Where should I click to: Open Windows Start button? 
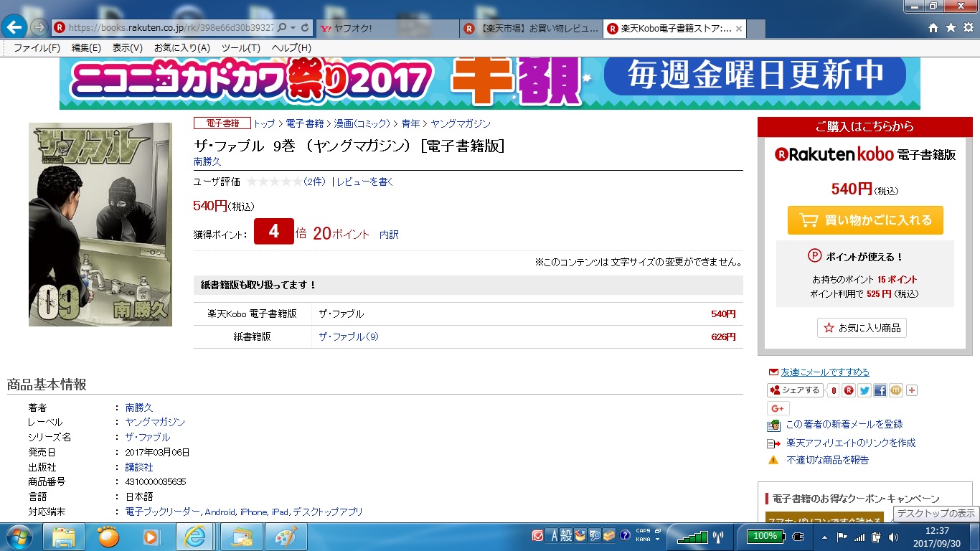20,537
